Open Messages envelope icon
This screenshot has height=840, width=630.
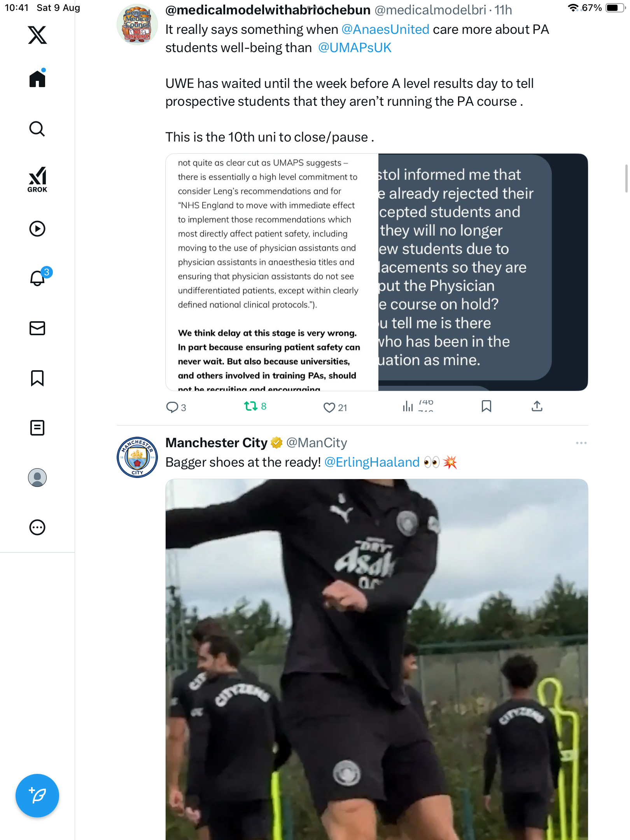(x=37, y=328)
